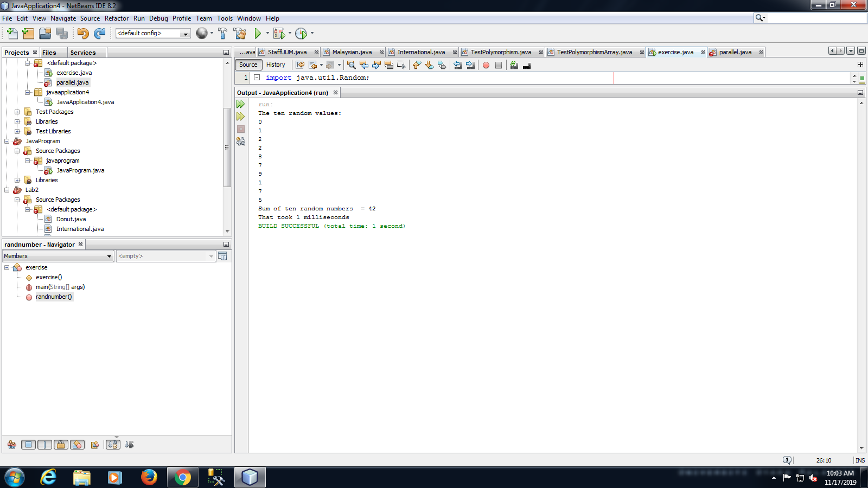Image resolution: width=868 pixels, height=488 pixels.
Task: Click red Start Macro Recording icon
Action: tap(486, 65)
